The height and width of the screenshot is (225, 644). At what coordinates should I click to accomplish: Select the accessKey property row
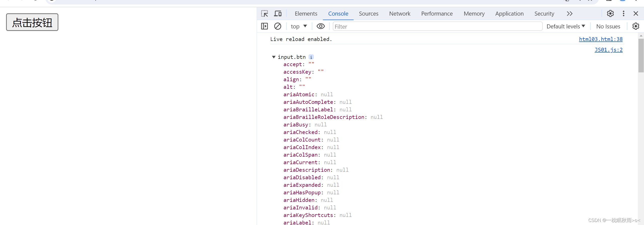(x=304, y=72)
